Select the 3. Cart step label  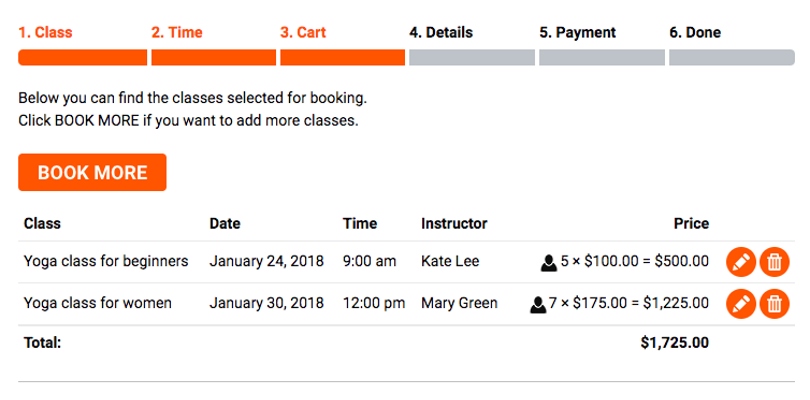pyautogui.click(x=303, y=33)
